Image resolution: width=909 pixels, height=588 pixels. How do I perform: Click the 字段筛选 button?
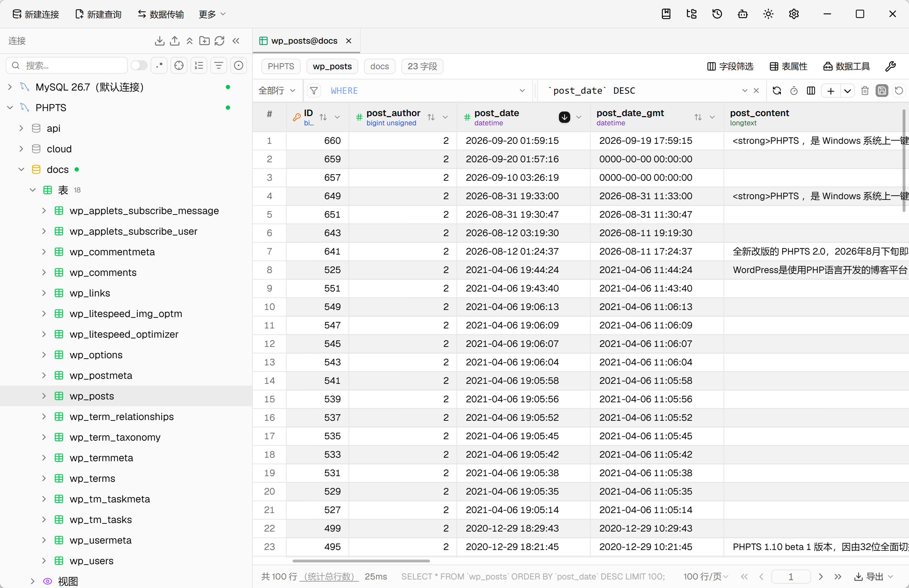click(x=730, y=66)
